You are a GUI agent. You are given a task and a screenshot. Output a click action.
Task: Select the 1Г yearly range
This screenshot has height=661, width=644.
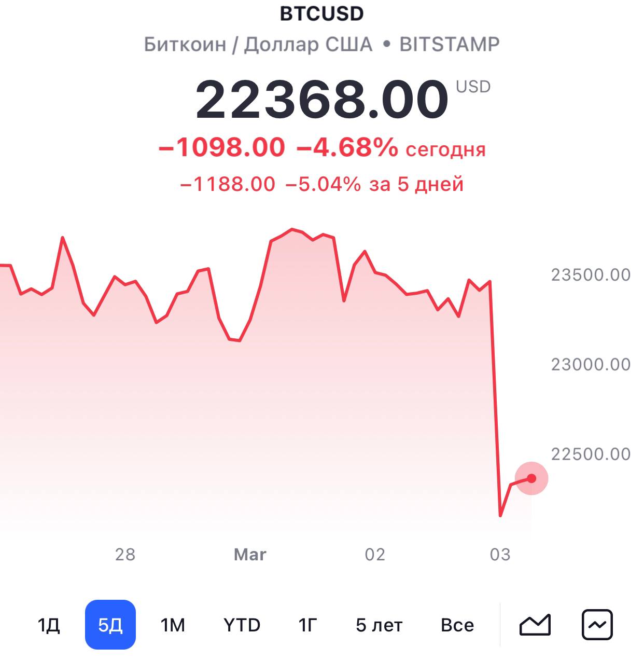coord(307,625)
